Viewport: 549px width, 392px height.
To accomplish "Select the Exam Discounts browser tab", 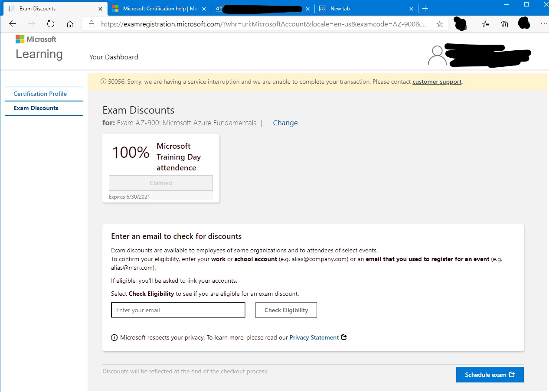I will 54,9.
